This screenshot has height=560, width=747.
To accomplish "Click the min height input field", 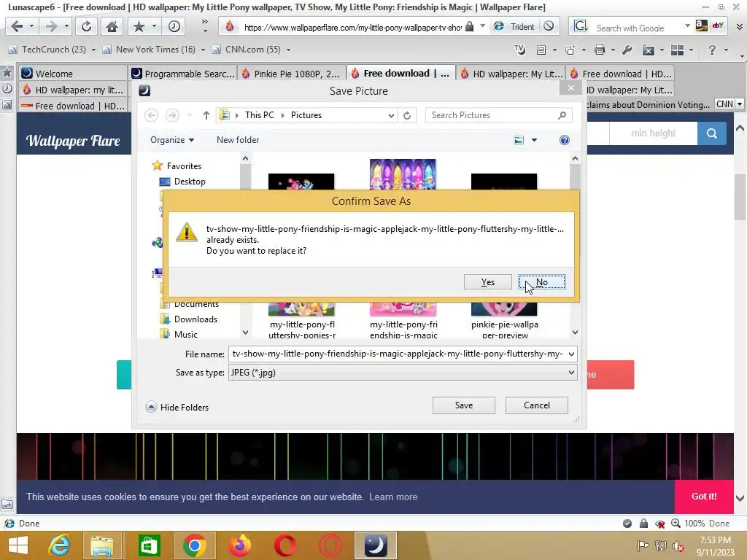I will click(653, 133).
